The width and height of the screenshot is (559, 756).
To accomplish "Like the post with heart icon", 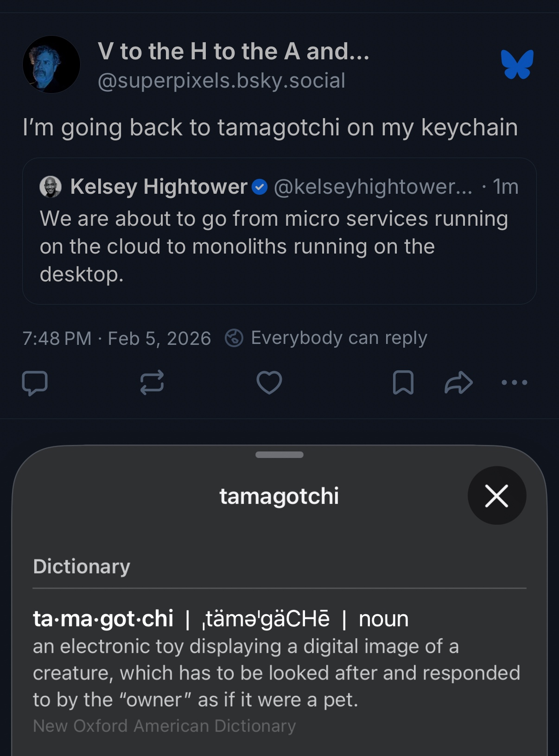I will click(269, 382).
